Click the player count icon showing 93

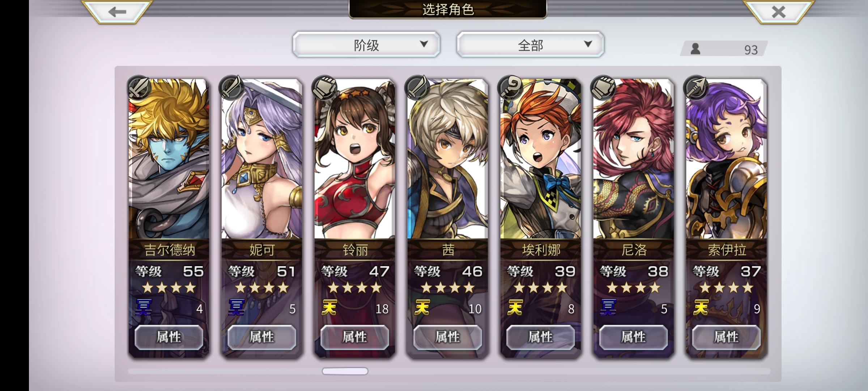(695, 49)
